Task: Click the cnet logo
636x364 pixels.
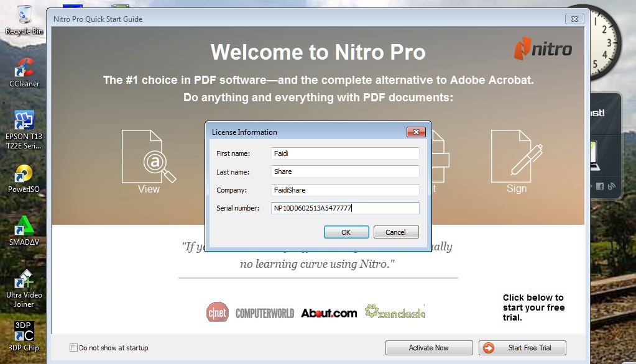Action: [217, 312]
